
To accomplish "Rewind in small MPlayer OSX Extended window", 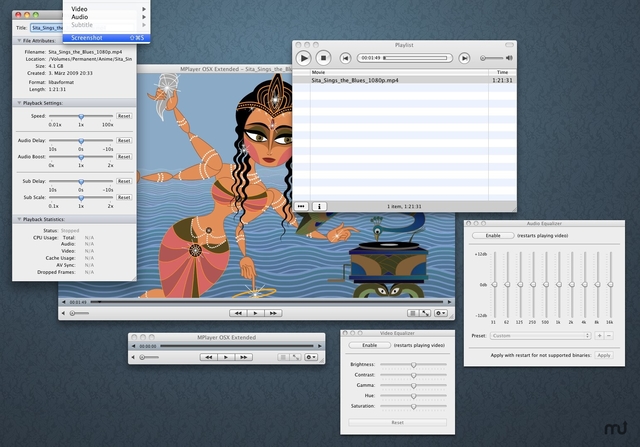I will pyautogui.click(x=209, y=357).
